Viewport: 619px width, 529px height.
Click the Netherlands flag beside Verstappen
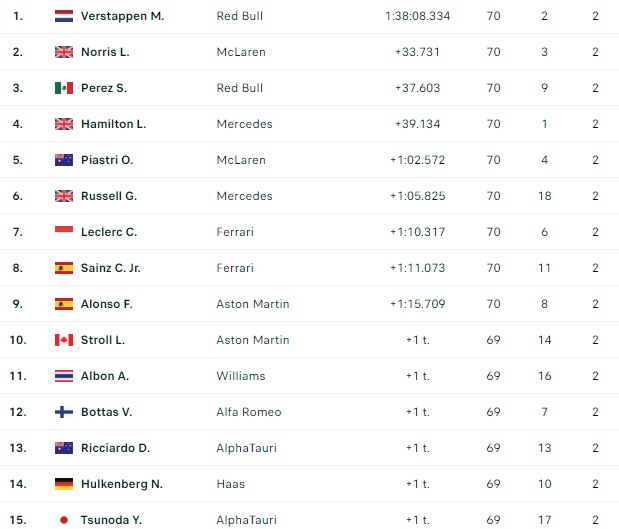point(64,16)
